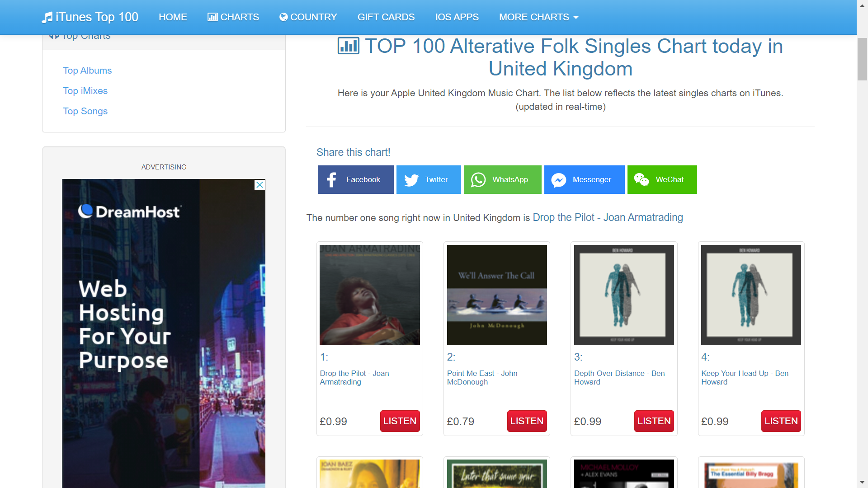Go to GIFT CARDS page
Viewport: 868px width, 488px height.
386,17
